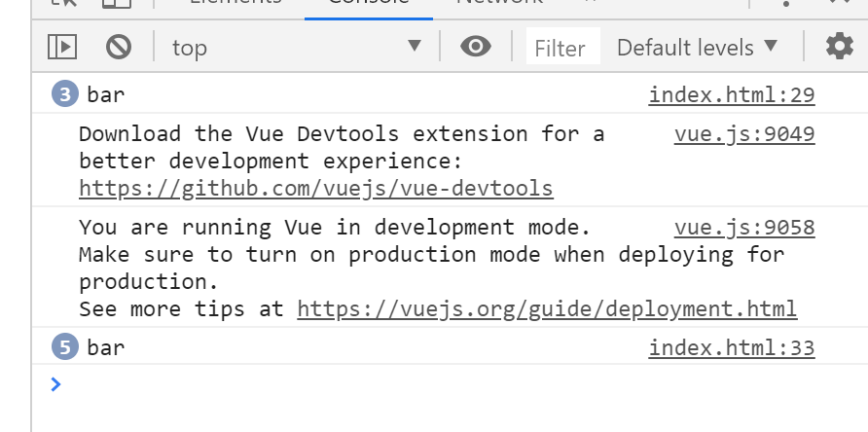Toggle the device toolbar icon
The height and width of the screenshot is (432, 868).
[117, 4]
